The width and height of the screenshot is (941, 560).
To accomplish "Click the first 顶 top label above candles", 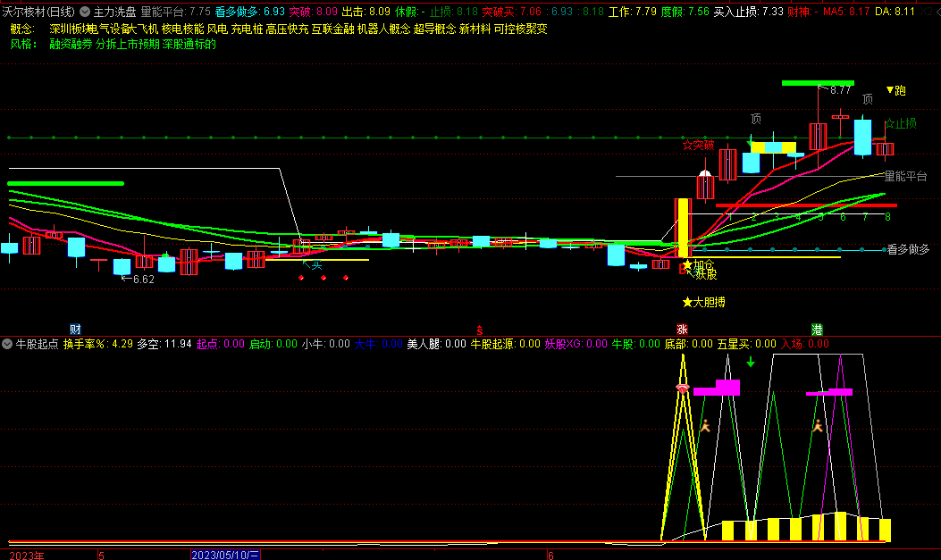I will (x=756, y=120).
